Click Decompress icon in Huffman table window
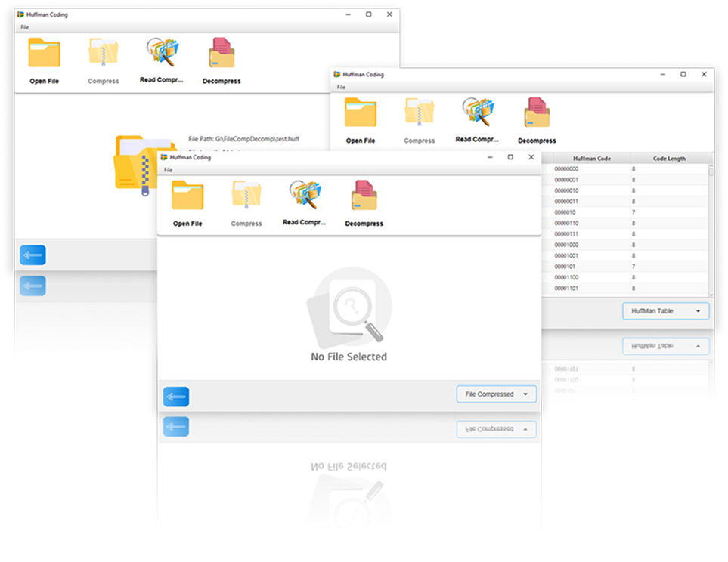Image resolution: width=728 pixels, height=562 pixels. pyautogui.click(x=537, y=113)
